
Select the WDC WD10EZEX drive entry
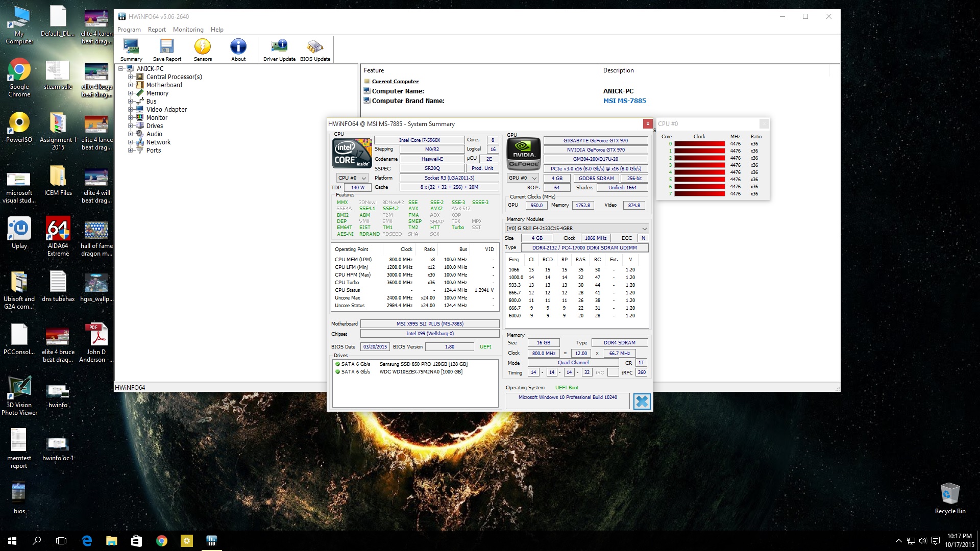tap(415, 372)
